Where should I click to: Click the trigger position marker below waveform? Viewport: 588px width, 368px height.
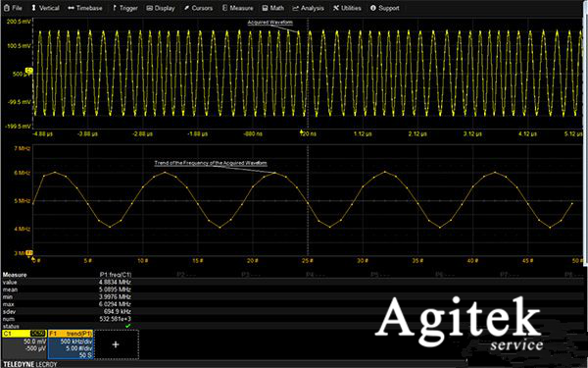[x=301, y=131]
